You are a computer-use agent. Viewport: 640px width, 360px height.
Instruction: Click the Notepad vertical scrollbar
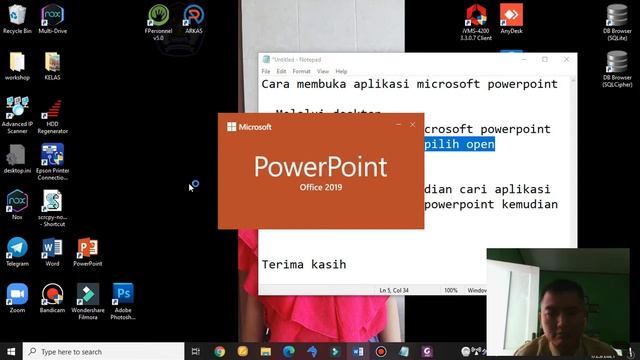click(573, 161)
